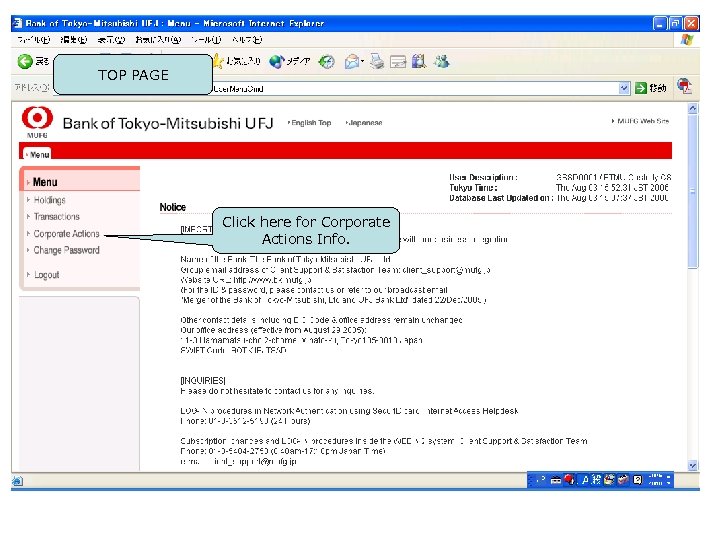This screenshot has width=720, height=540.
Task: Click the help question mark tray icon
Action: pyautogui.click(x=637, y=480)
